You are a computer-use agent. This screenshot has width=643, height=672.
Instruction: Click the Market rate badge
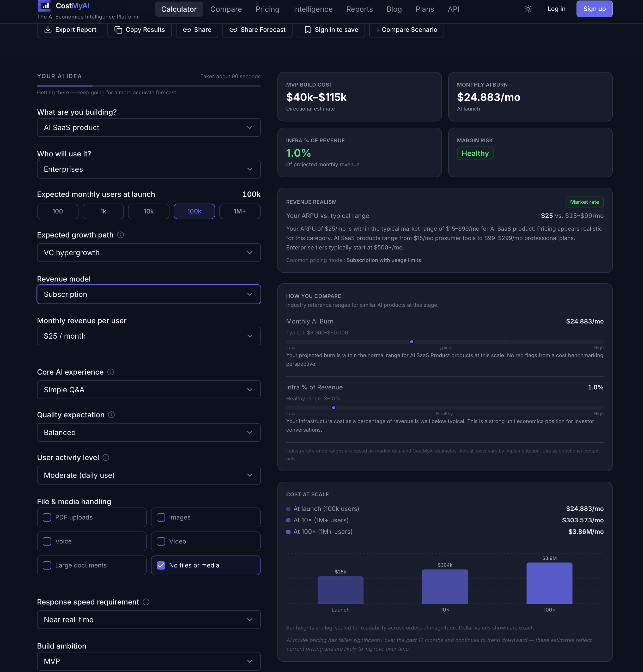pyautogui.click(x=584, y=202)
